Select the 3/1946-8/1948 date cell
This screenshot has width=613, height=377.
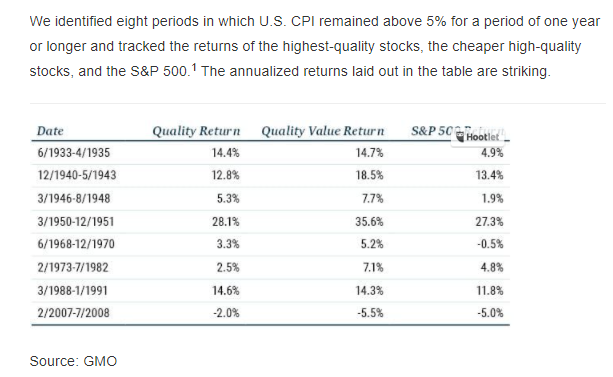point(74,198)
